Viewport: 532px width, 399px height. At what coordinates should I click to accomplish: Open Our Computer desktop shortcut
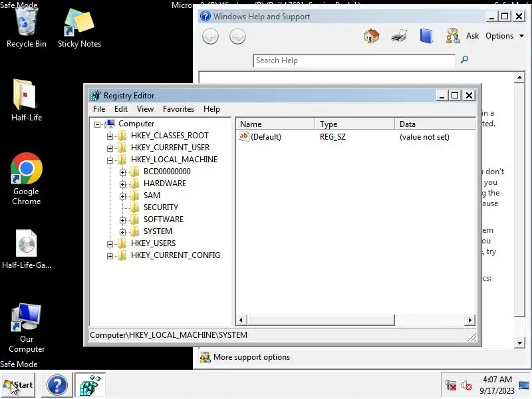pyautogui.click(x=26, y=328)
